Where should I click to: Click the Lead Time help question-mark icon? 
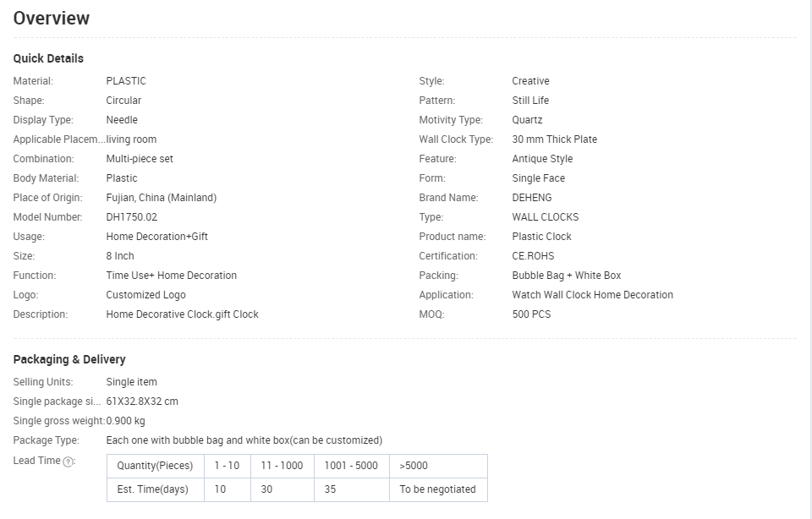tap(69, 462)
